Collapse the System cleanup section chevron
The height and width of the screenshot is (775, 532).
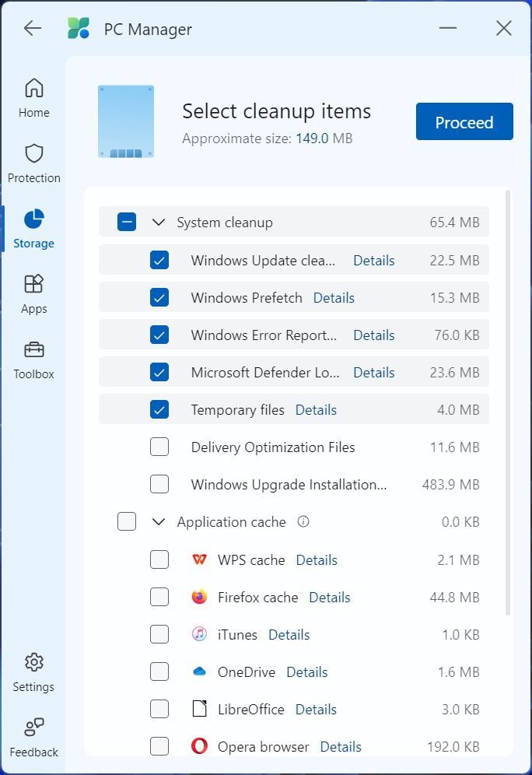159,223
